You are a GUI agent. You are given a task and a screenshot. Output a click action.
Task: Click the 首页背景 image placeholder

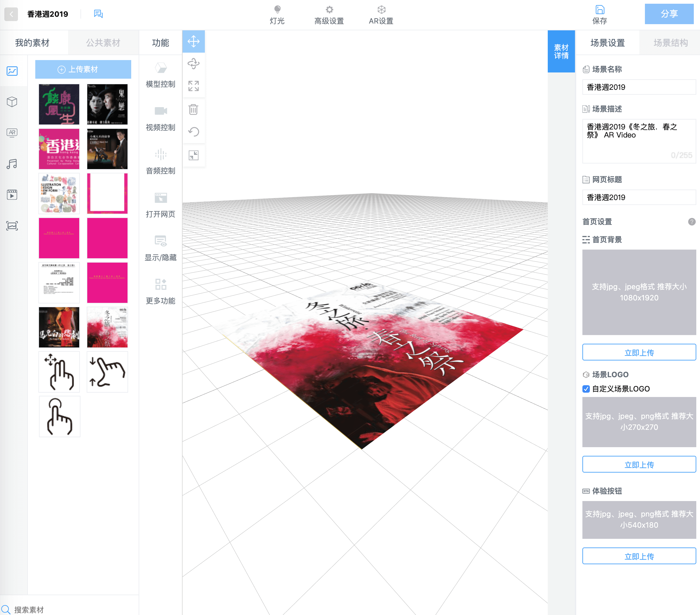tap(639, 292)
